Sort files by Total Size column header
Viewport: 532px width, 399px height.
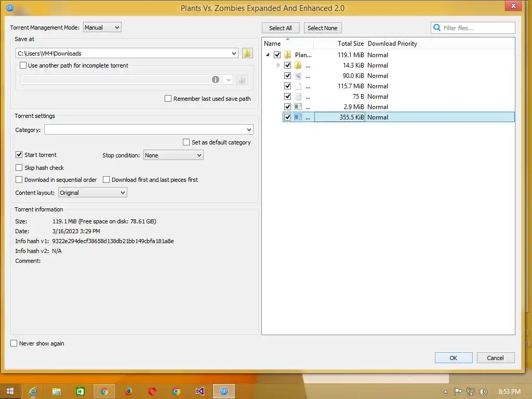click(x=339, y=44)
